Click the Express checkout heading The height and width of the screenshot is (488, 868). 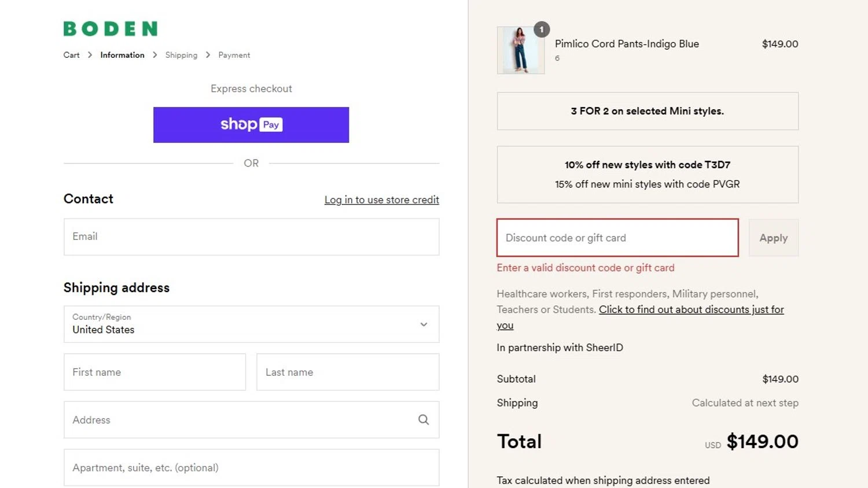251,88
